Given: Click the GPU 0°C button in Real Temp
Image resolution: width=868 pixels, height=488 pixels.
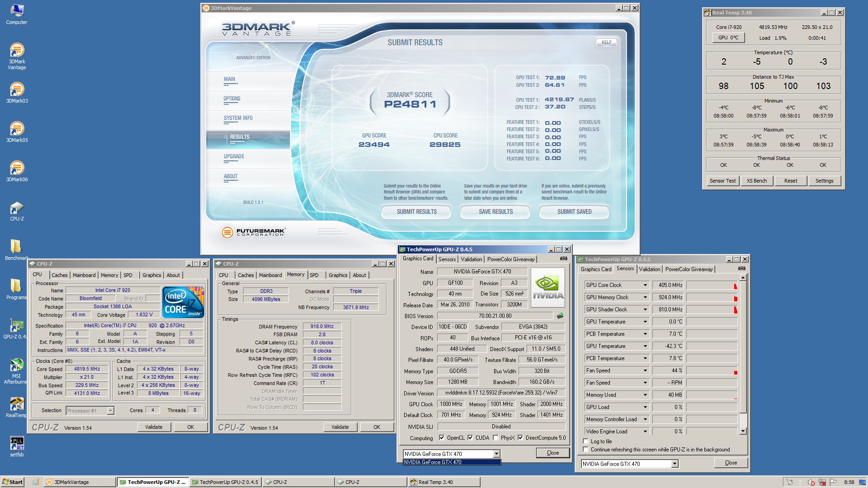Looking at the screenshot, I should click(x=728, y=38).
